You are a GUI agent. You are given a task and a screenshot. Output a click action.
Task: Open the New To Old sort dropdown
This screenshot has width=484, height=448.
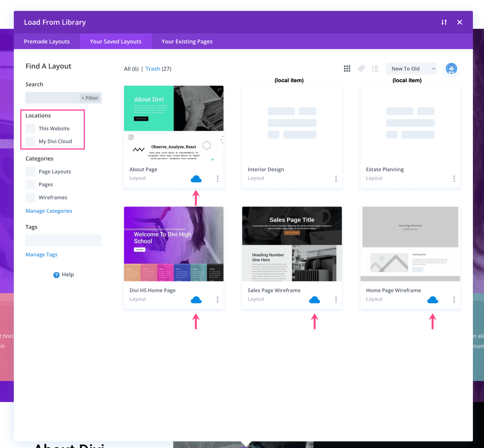[411, 69]
